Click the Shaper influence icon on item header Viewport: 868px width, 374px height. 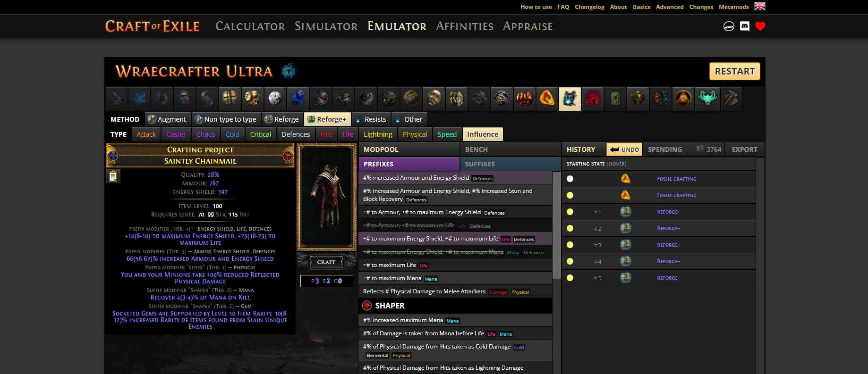pos(288,156)
